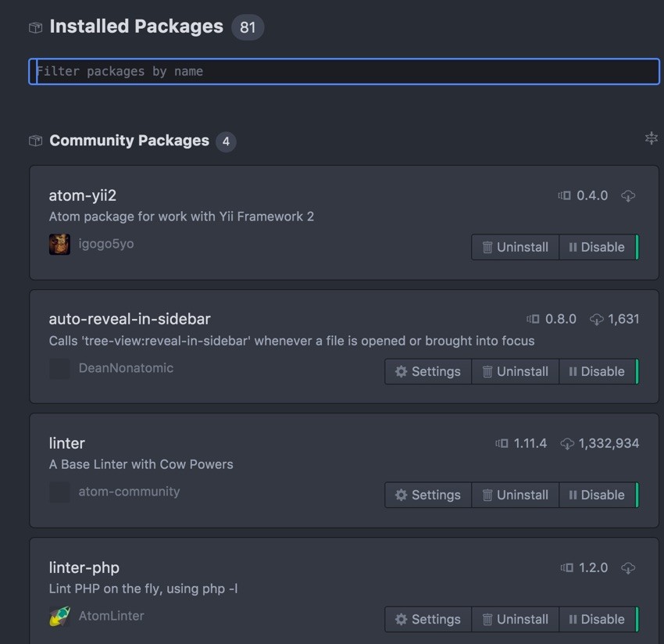The height and width of the screenshot is (644, 664).
Task: Open Settings for auto-reveal-in-sidebar
Action: 428,371
